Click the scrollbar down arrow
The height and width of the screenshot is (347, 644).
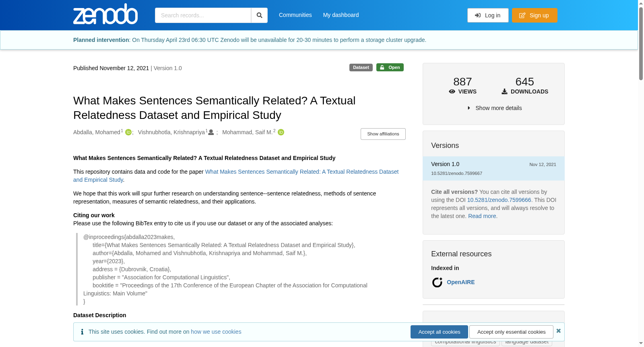641,343
